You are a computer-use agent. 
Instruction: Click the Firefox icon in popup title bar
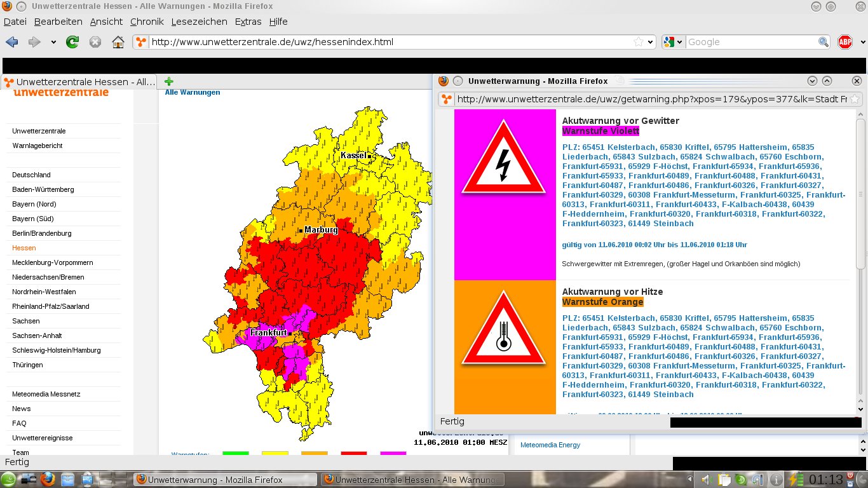tap(444, 81)
